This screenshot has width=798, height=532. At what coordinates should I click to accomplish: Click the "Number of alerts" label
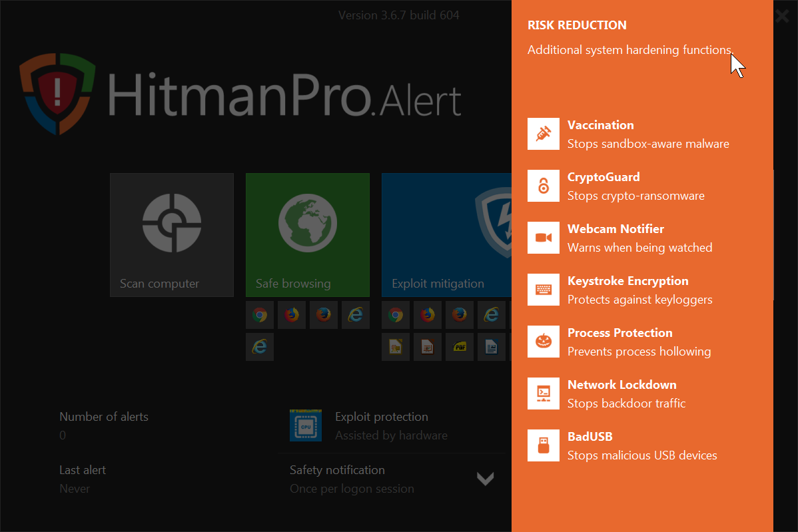pyautogui.click(x=104, y=417)
